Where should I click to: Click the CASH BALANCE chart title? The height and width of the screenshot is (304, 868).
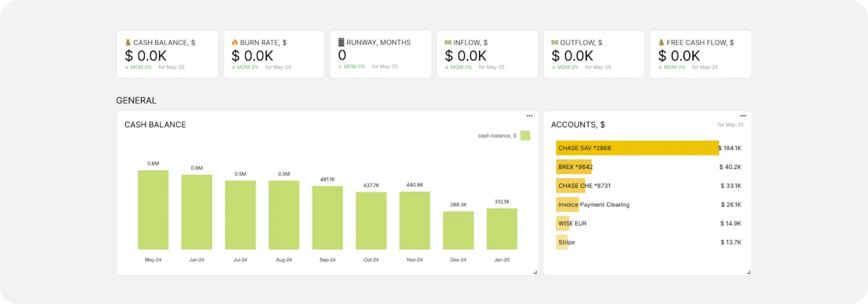click(155, 125)
